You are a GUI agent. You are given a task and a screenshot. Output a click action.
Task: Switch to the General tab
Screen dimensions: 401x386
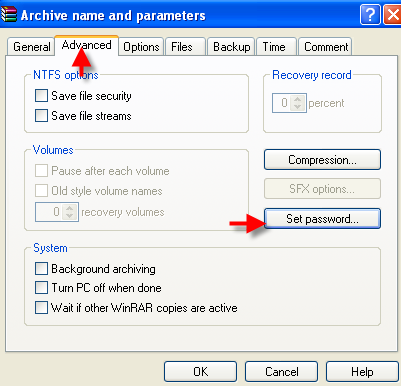(x=31, y=47)
